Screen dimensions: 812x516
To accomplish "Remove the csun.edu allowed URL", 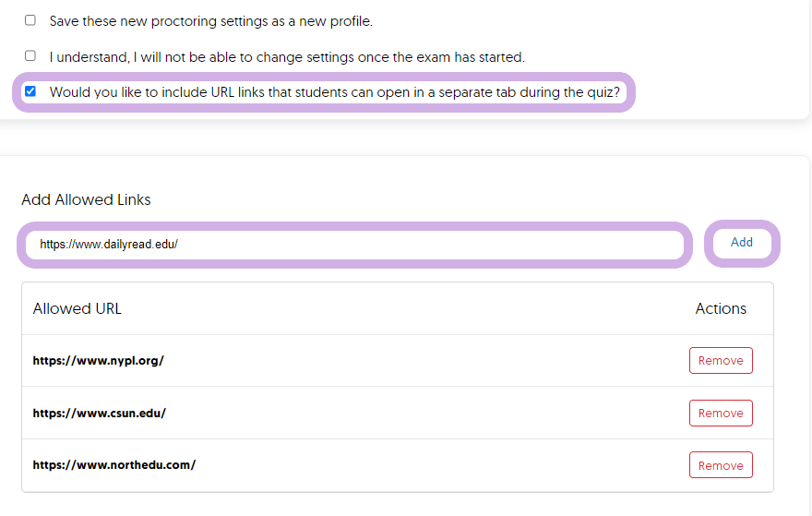I will coord(721,413).
